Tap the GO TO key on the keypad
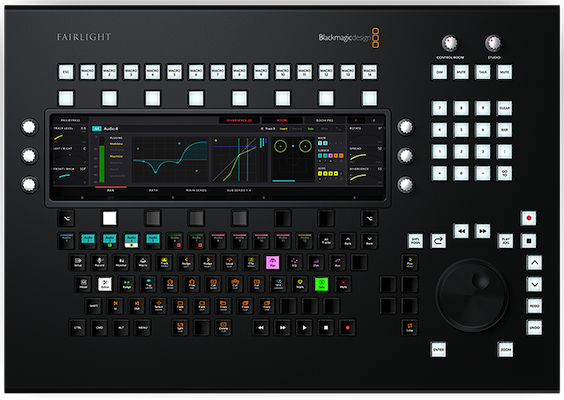The width and height of the screenshot is (564, 400). click(x=505, y=173)
